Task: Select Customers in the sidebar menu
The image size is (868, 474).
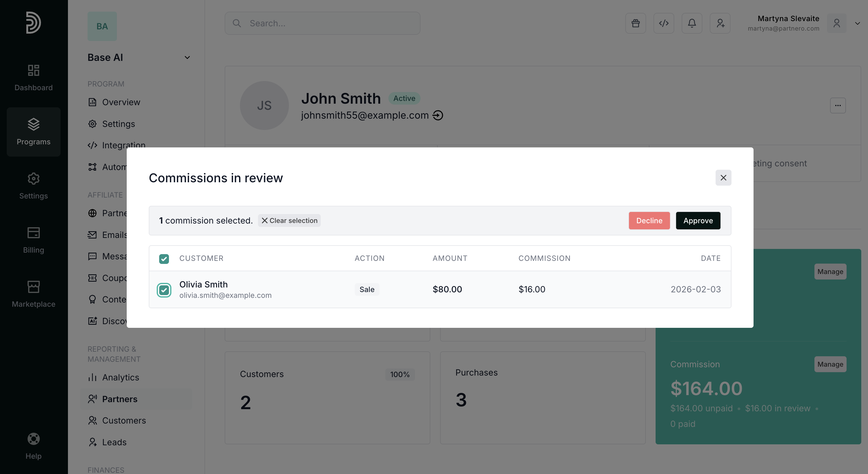Action: [124, 420]
